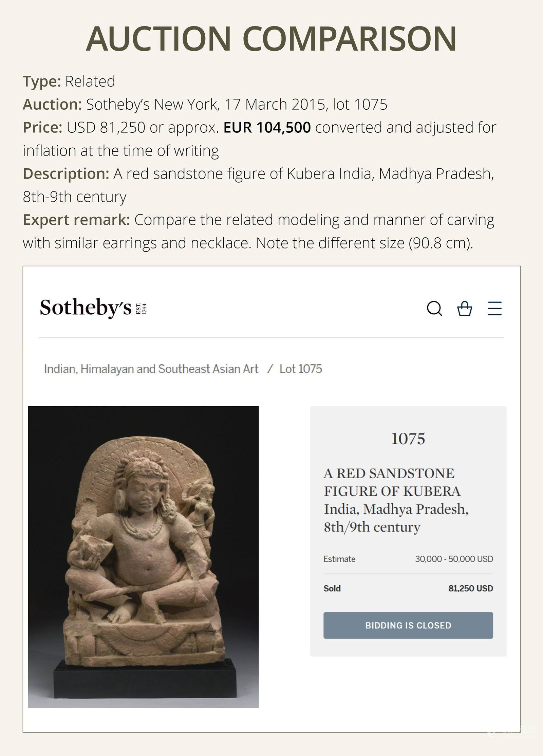Click the AUCTION COMPARISON heading
The height and width of the screenshot is (756, 543).
coord(271,39)
